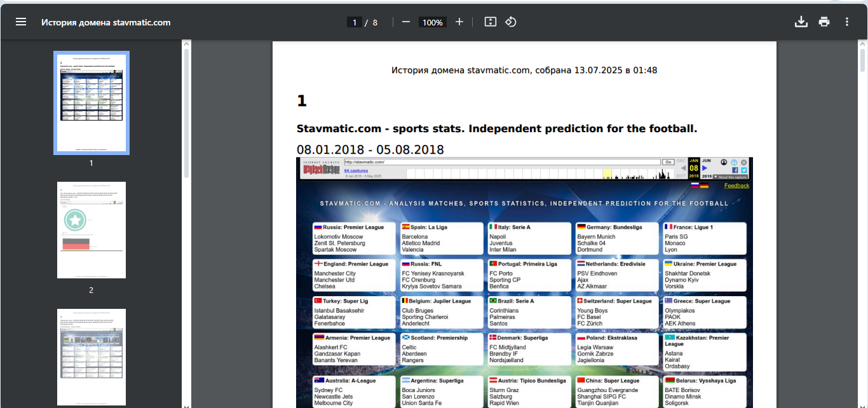868x408 pixels.
Task: Toggle the sidebar with the hamburger menu icon
Action: [21, 22]
